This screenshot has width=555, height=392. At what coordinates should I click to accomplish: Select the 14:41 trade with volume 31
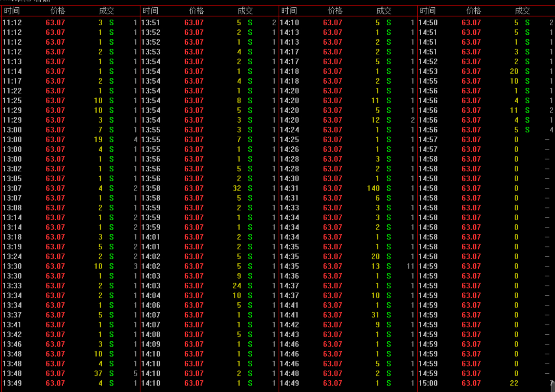pos(347,315)
